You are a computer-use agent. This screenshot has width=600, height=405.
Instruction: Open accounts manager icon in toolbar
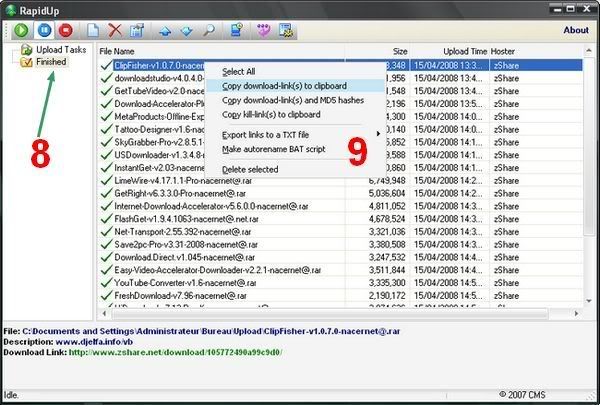[237, 30]
